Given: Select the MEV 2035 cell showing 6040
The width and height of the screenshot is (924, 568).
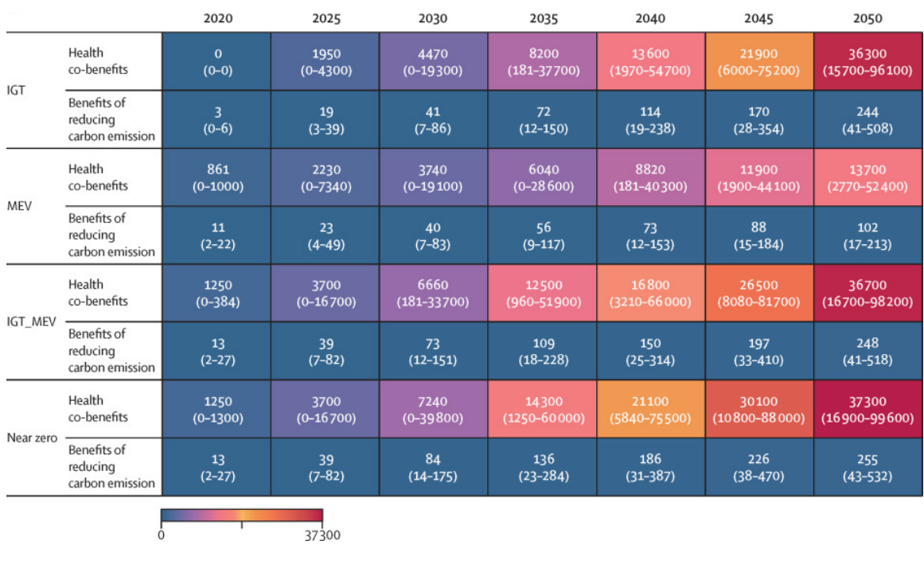Looking at the screenshot, I should pos(544,177).
